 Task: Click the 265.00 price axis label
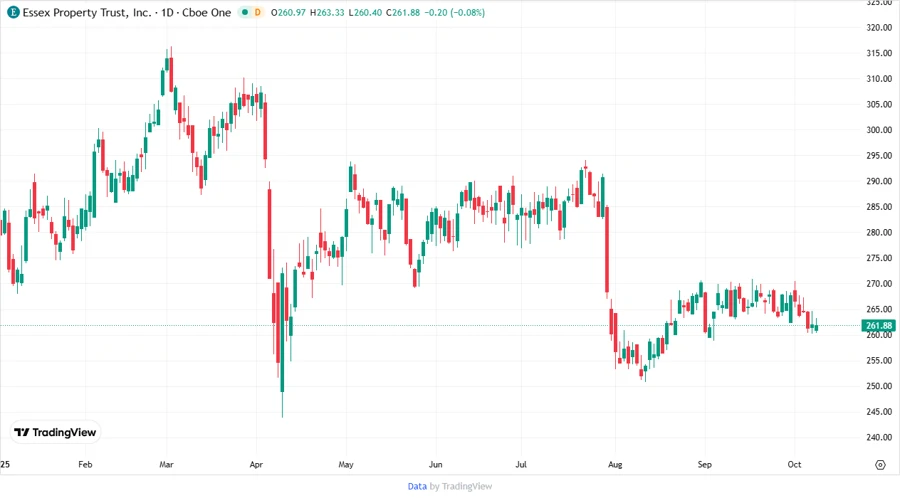coord(879,309)
